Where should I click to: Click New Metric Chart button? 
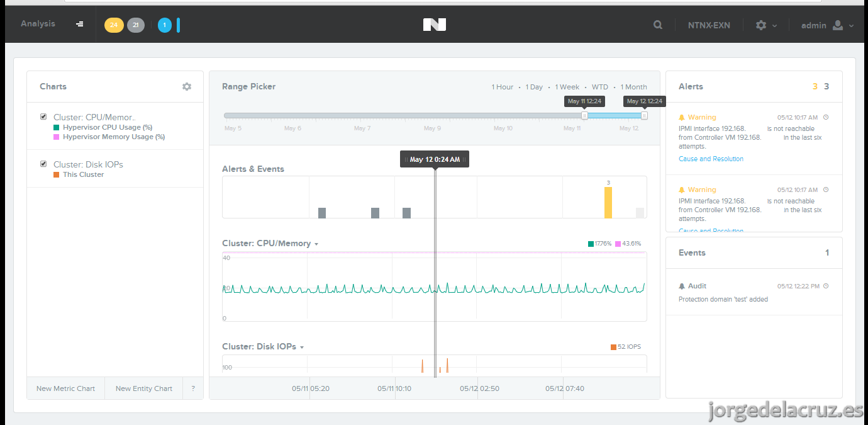[x=65, y=388]
